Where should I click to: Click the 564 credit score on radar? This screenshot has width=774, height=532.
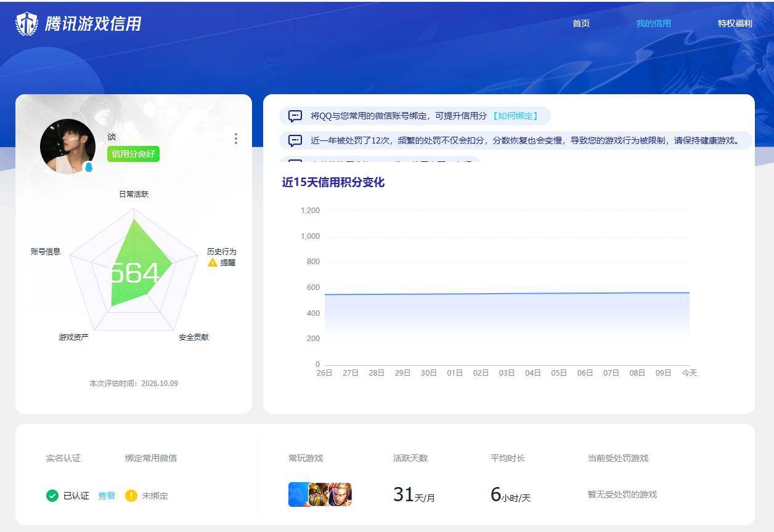click(134, 273)
